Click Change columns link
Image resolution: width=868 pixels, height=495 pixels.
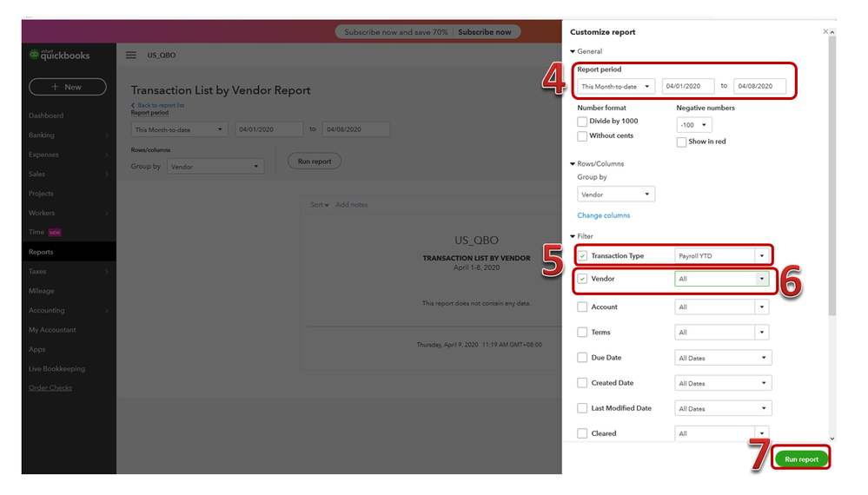coord(603,215)
